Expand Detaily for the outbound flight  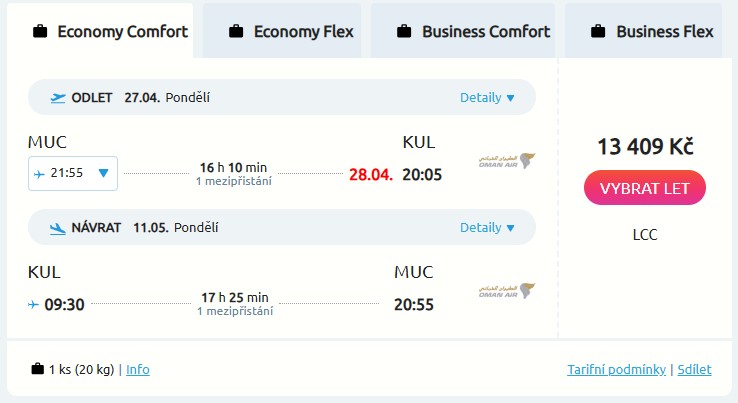click(x=487, y=98)
